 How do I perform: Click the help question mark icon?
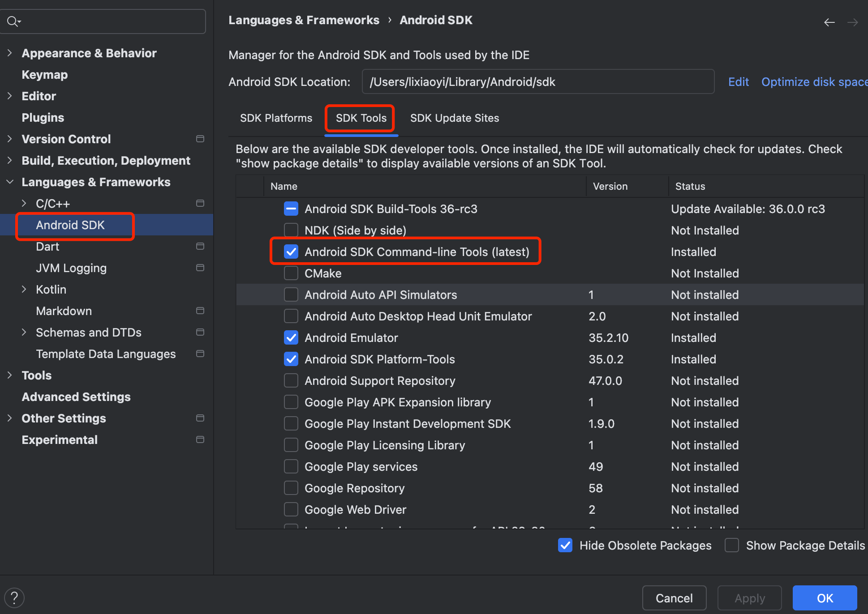pyautogui.click(x=14, y=597)
